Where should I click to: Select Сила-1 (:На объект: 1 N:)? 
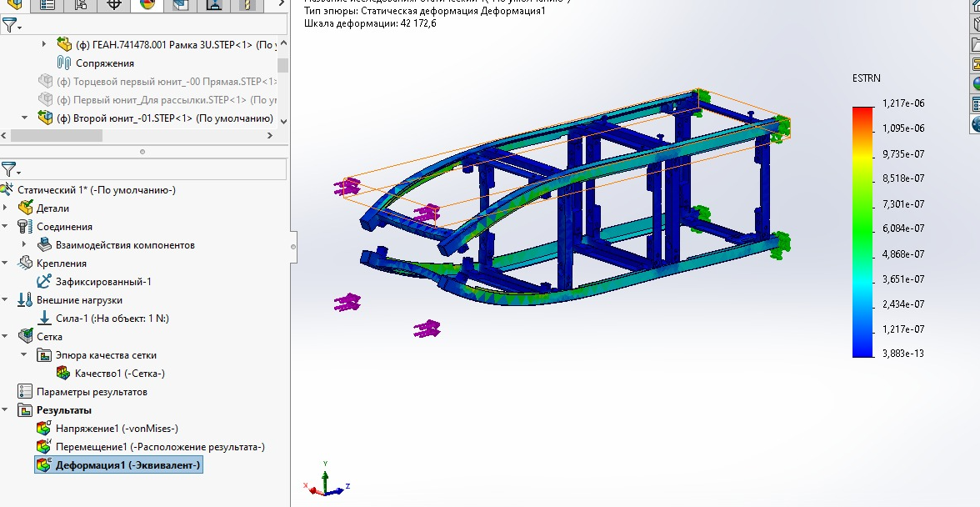112,319
